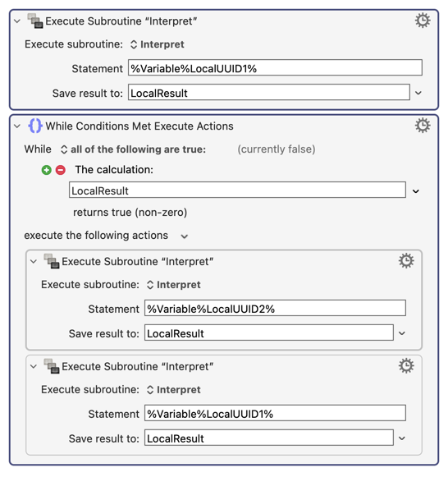This screenshot has height=477, width=448.
Task: Click top Execute Subroutine action icon
Action: (x=35, y=21)
